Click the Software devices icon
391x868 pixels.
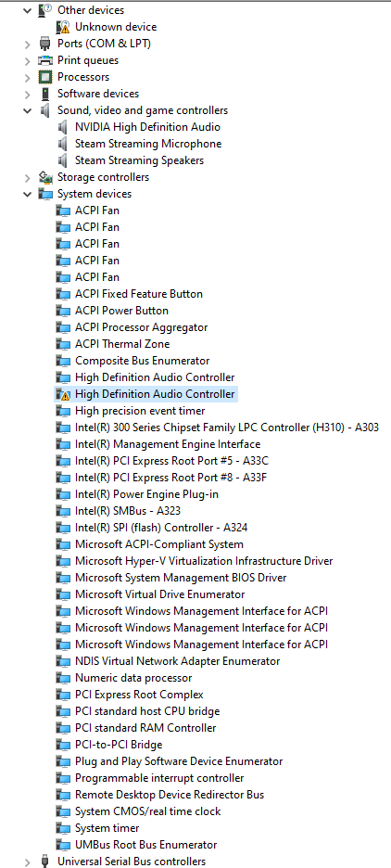tap(45, 94)
